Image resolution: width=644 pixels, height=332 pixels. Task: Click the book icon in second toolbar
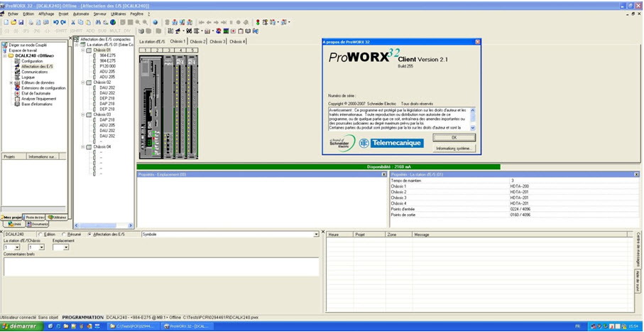click(248, 31)
